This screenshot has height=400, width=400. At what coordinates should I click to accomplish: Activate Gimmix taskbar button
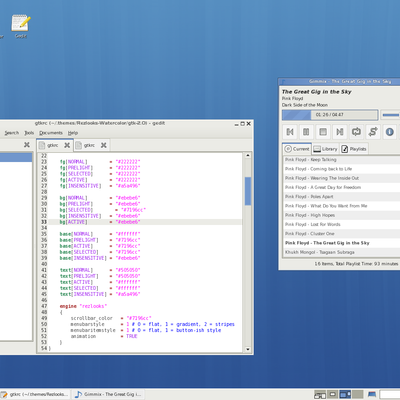(109, 394)
